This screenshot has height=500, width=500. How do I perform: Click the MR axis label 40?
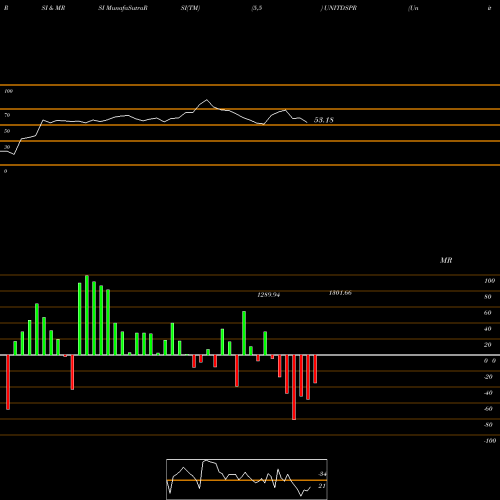coord(488,329)
